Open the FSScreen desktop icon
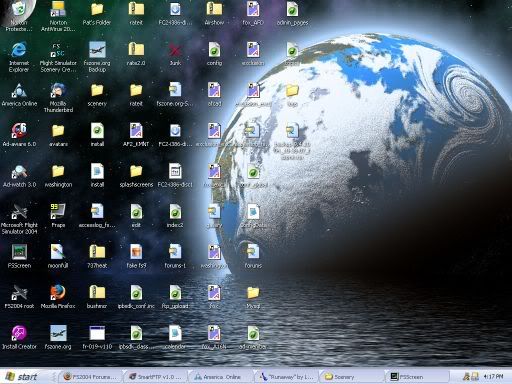512x384 pixels. click(x=19, y=252)
